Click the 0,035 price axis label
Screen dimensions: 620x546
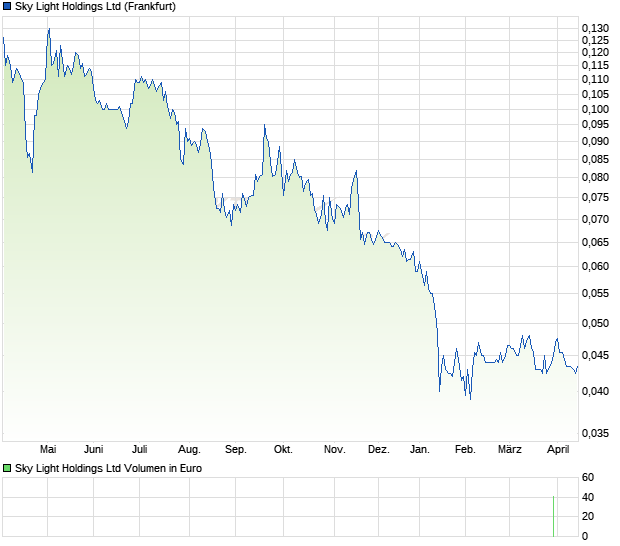(x=595, y=433)
